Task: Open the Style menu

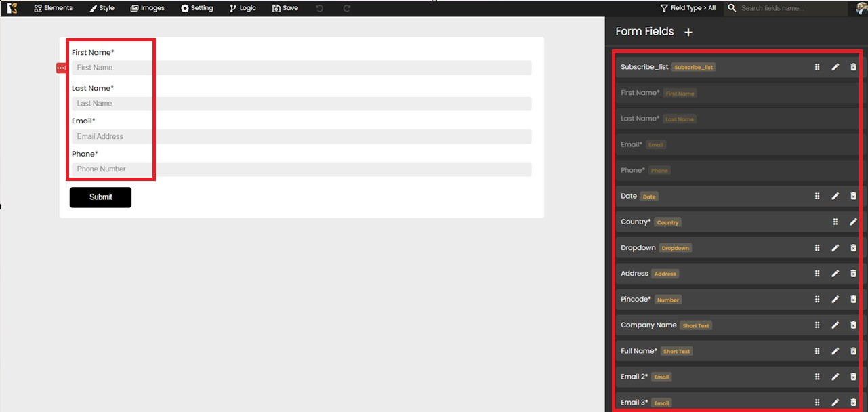Action: (x=102, y=8)
